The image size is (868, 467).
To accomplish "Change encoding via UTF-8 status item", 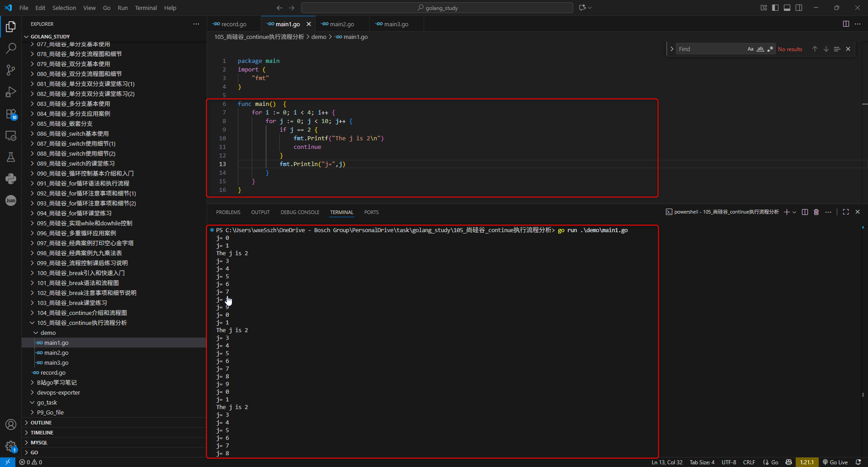I will [x=729, y=462].
